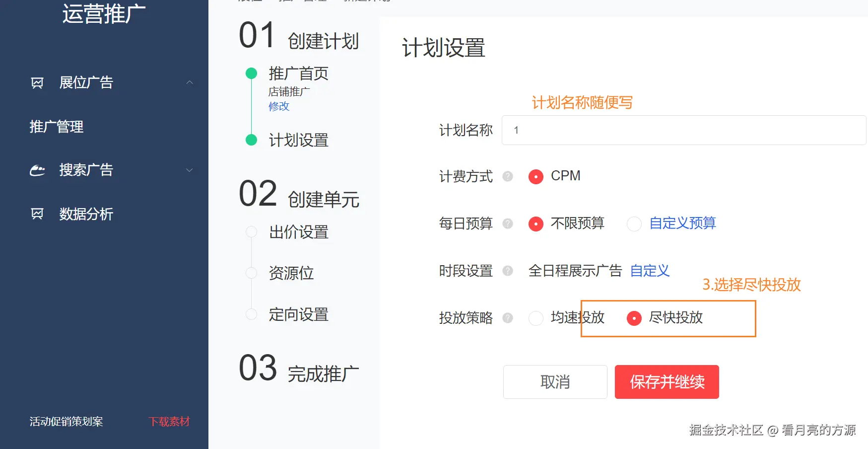868x449 pixels.
Task: Click the 搜索广告 sidebar icon
Action: [37, 170]
